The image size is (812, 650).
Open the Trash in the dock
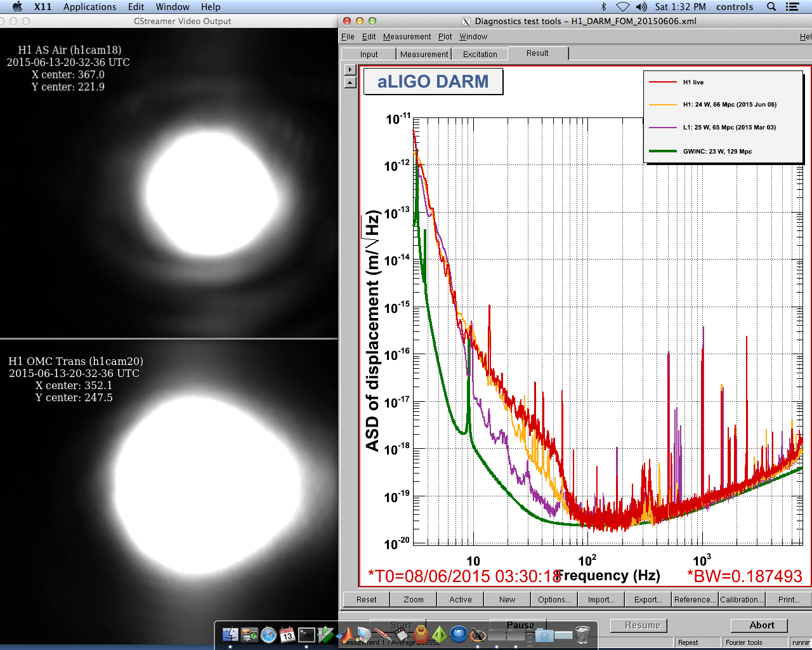tap(582, 634)
